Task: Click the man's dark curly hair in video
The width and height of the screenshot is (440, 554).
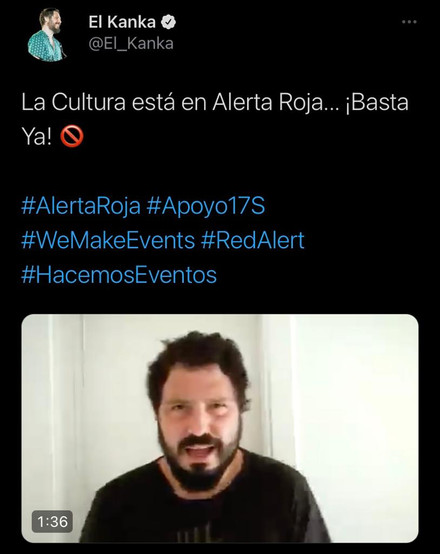Action: 200,357
